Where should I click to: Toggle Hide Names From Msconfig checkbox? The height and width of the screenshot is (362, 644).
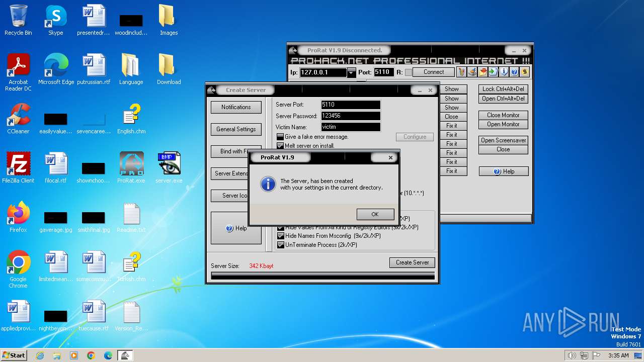(281, 236)
